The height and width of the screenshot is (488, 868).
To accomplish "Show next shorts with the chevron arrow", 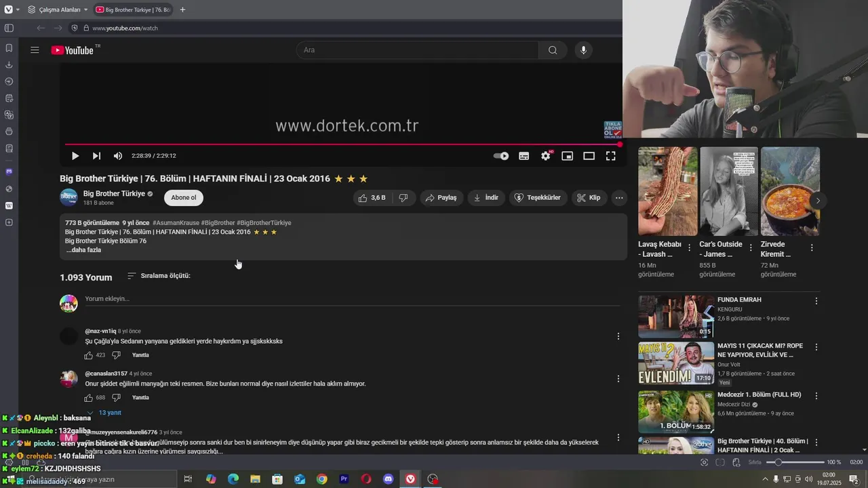I will tap(818, 201).
